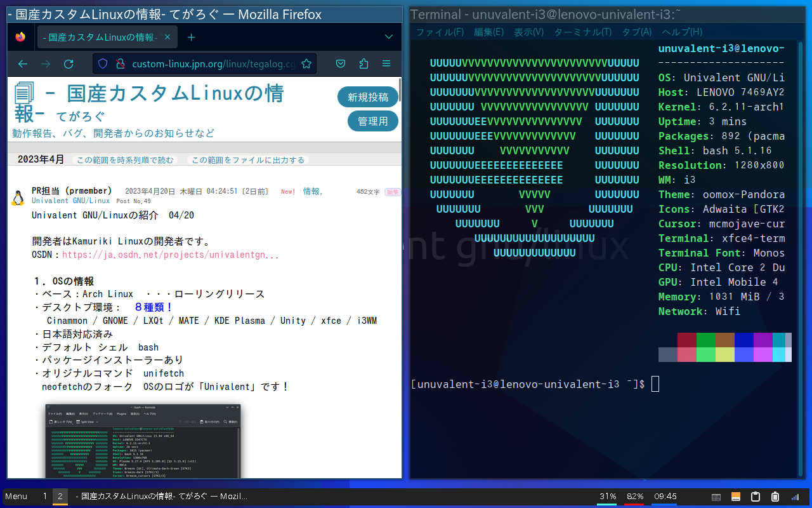Click the orange disk tray icon
The width and height of the screenshot is (812, 508).
(x=736, y=497)
